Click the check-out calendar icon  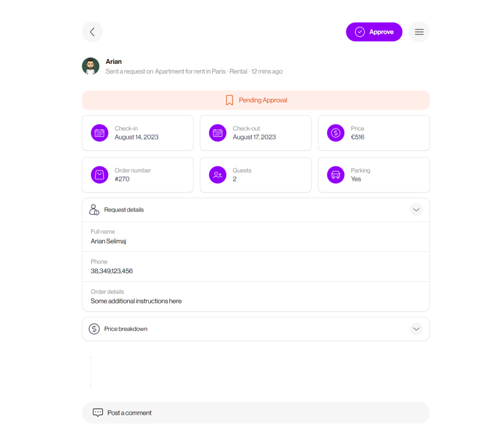(x=218, y=133)
